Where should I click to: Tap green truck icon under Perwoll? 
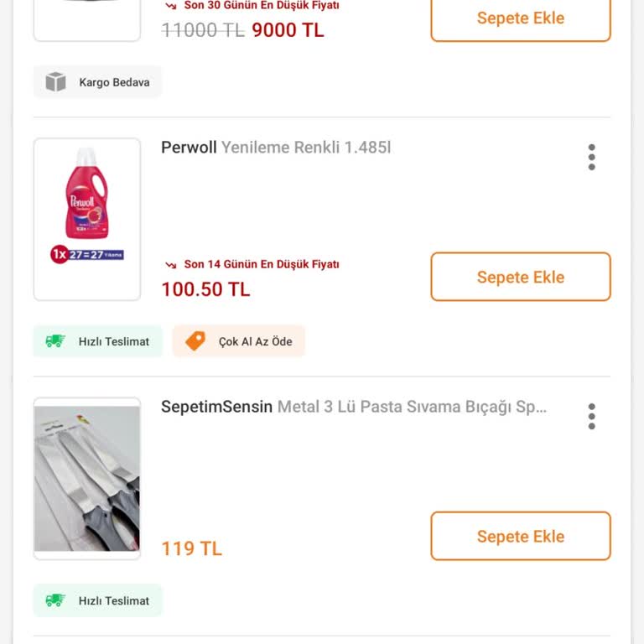55,341
